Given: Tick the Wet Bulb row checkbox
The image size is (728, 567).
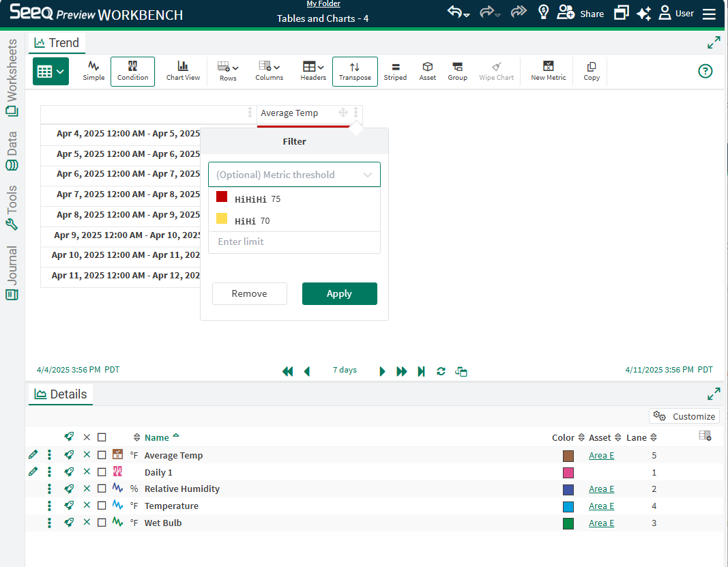Looking at the screenshot, I should pos(102,523).
